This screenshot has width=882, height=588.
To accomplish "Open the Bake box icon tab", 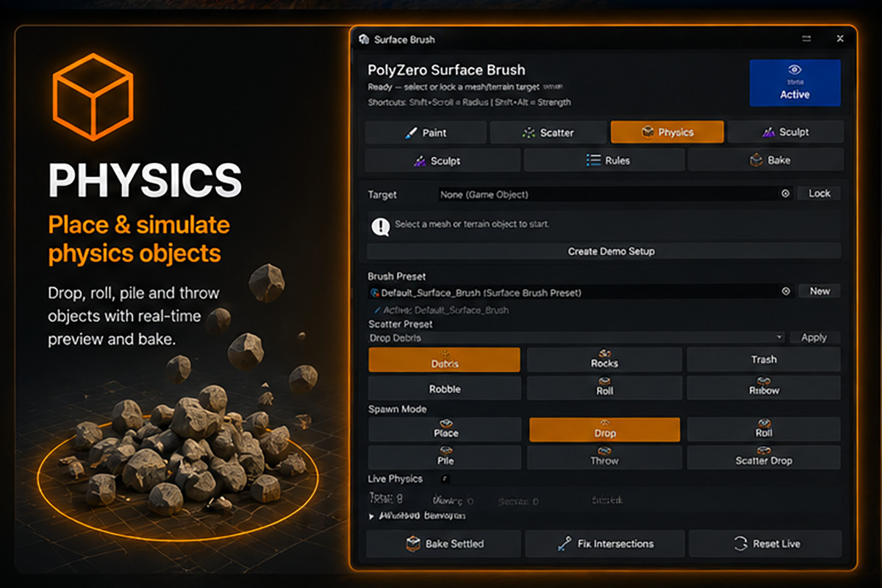I will coord(756,159).
